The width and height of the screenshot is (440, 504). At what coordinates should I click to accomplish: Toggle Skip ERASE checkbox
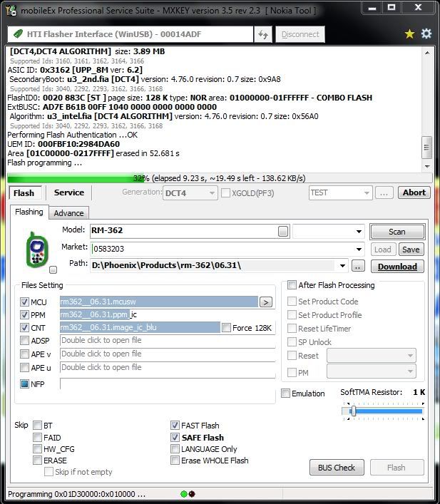click(x=38, y=461)
